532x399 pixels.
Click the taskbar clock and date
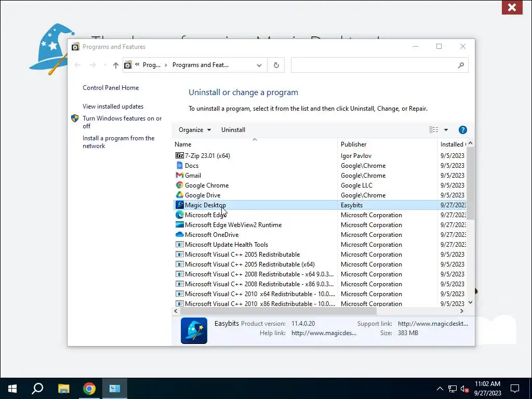click(487, 389)
